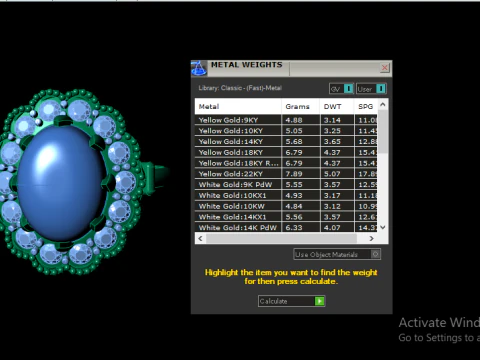Select the White Gold:14K PdW row
480x360 pixels.
coord(286,228)
